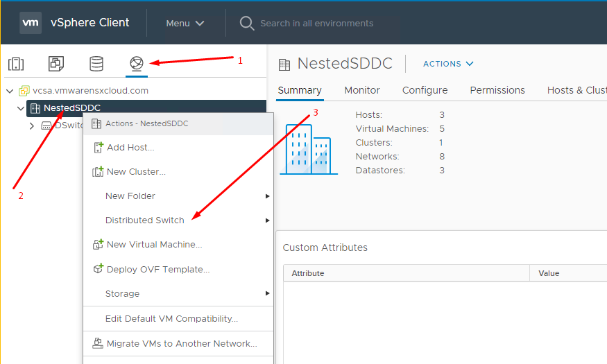Image resolution: width=607 pixels, height=364 pixels.
Task: Click the NestedDSC datacenter icon in tree
Action: 35,108
